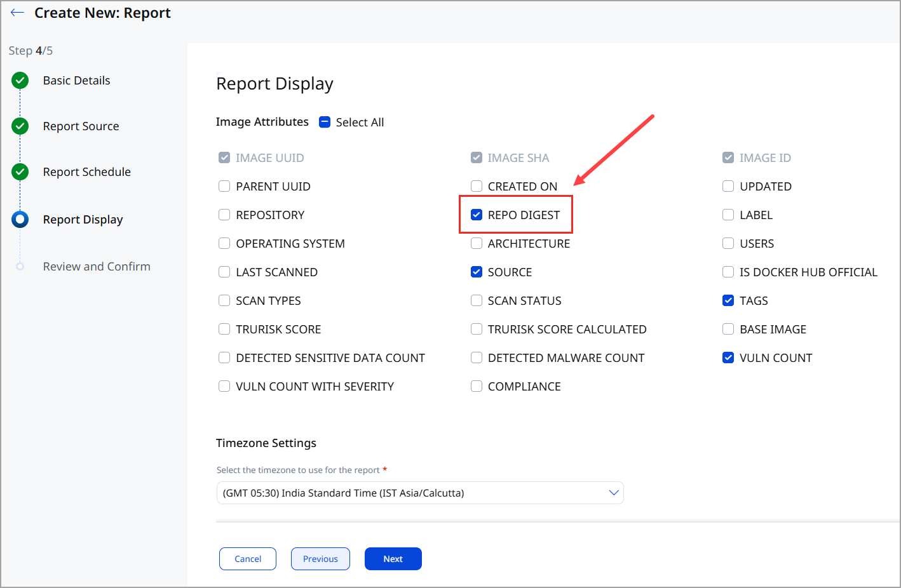Go to Report Source step
The height and width of the screenshot is (588, 901).
[81, 126]
